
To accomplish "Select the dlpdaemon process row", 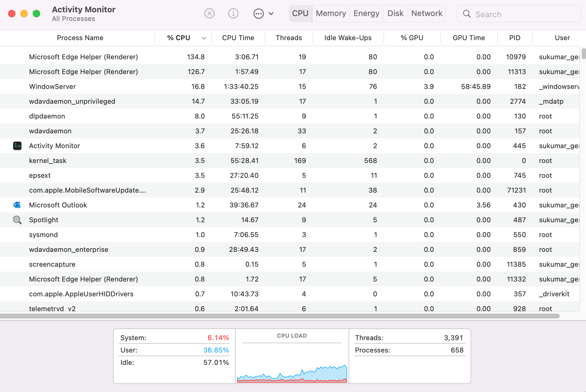I will click(290, 116).
